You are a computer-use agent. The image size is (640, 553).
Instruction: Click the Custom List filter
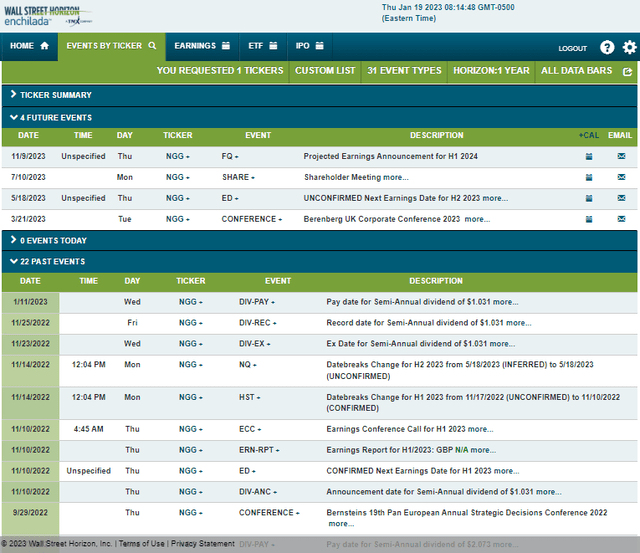point(325,71)
